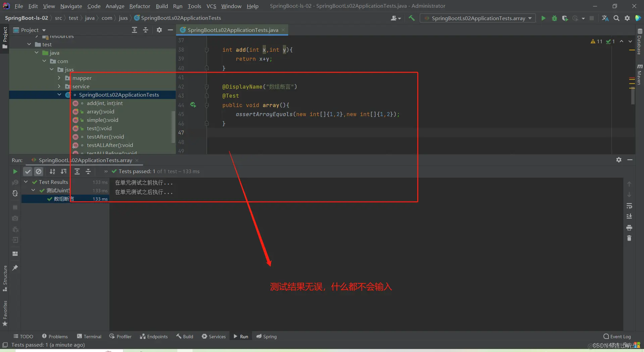The image size is (644, 352).
Task: Click the Build project hammer icon
Action: [412, 18]
